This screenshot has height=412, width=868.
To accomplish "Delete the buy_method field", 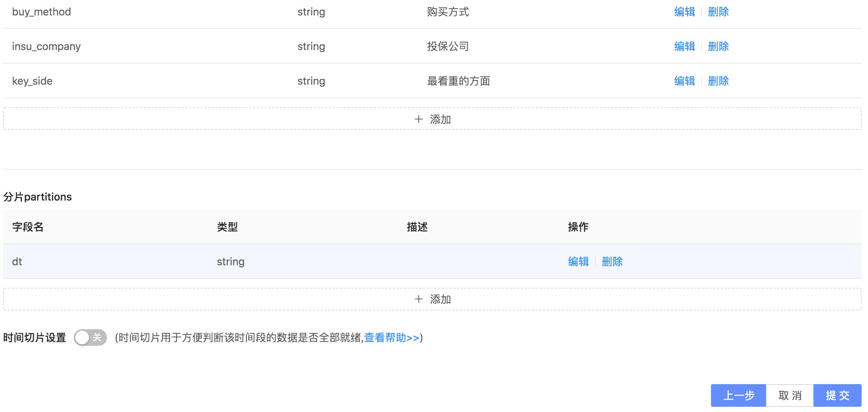I will click(x=718, y=12).
